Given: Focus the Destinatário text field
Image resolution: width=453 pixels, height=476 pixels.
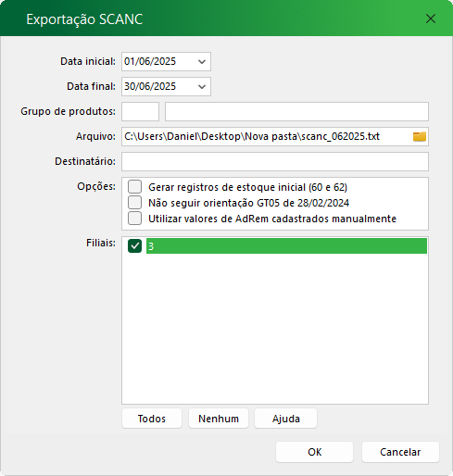Looking at the screenshot, I should tap(275, 161).
